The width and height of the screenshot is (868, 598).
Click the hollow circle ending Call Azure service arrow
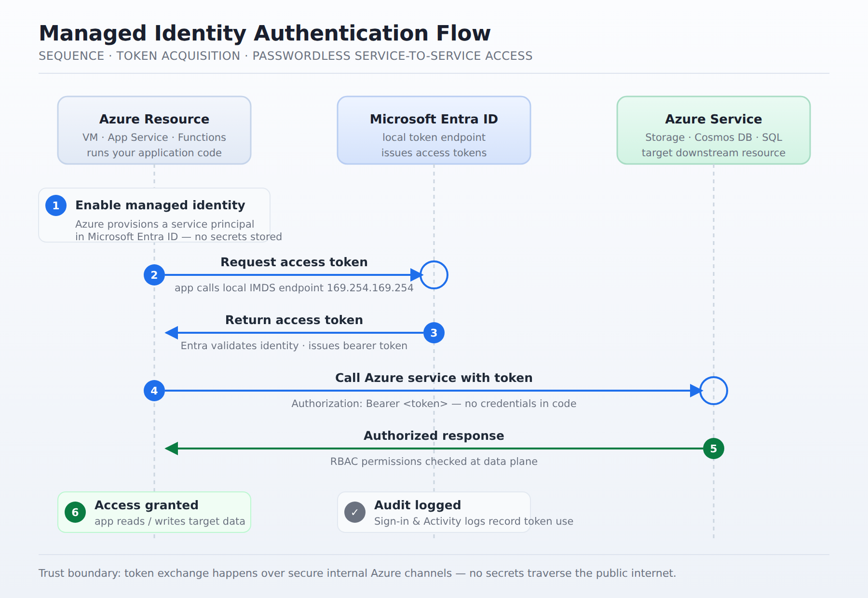[714, 391]
